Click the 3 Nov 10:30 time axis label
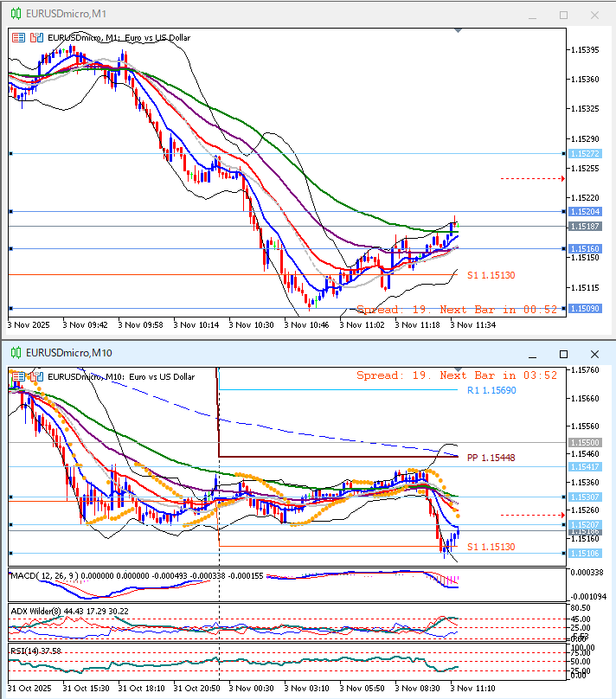 pyautogui.click(x=254, y=325)
